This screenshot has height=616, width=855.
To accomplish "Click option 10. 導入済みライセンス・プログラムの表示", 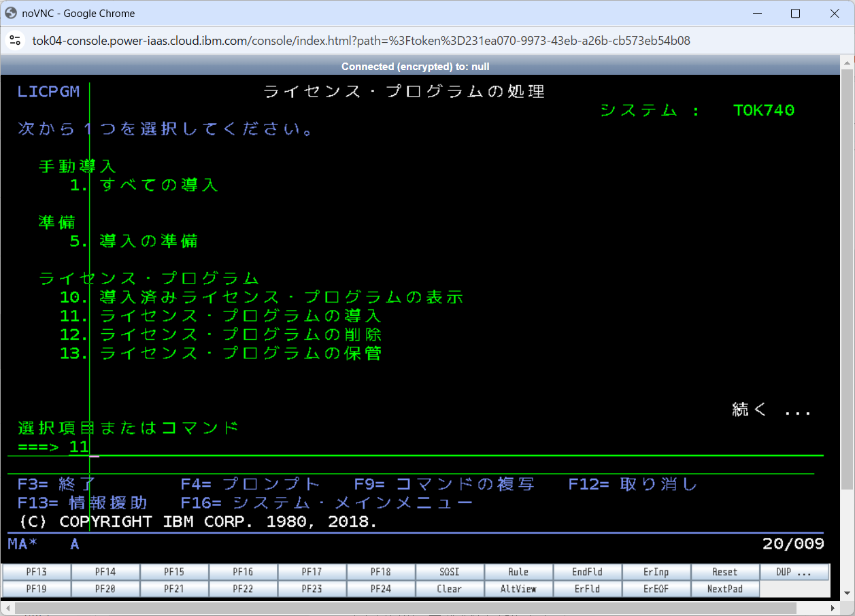I will tap(261, 297).
